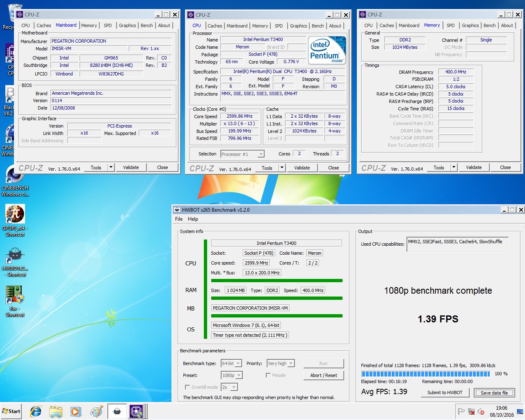Click the Run button in HWBOT
This screenshot has height=420, width=525.
click(x=324, y=363)
